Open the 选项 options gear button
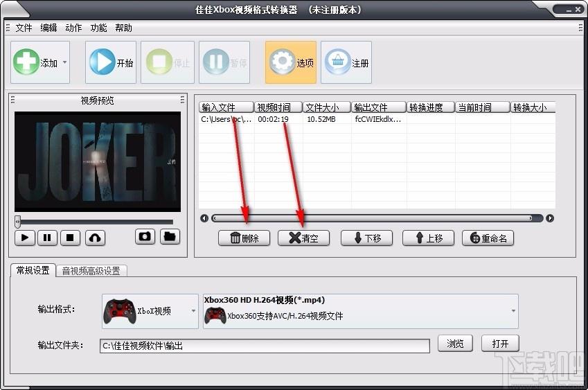 click(291, 62)
